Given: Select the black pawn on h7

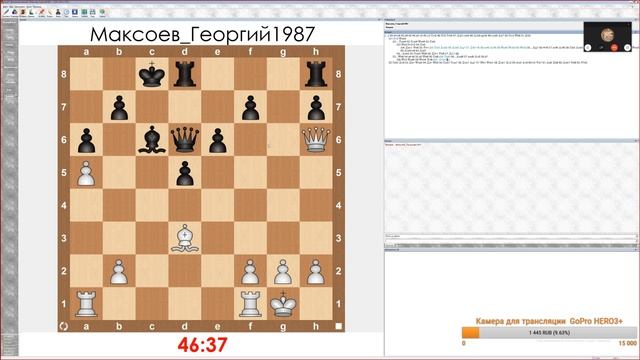Looking at the screenshot, I should pyautogui.click(x=316, y=107).
